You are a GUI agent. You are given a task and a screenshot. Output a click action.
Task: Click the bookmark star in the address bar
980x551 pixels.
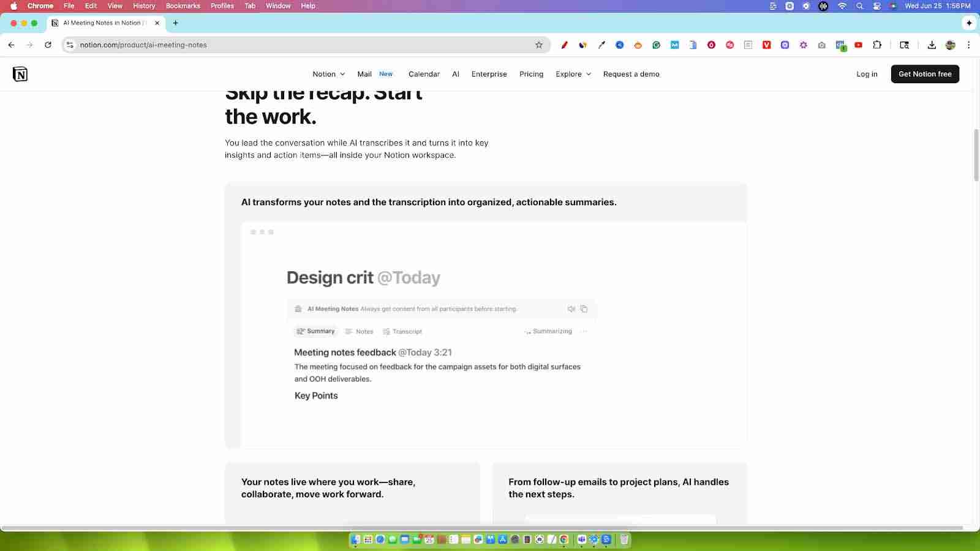[538, 45]
